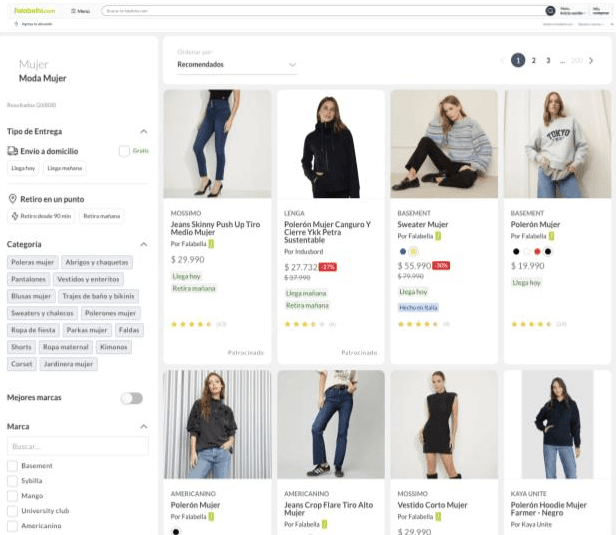
Task: Click next page arrow
Action: pyautogui.click(x=591, y=60)
